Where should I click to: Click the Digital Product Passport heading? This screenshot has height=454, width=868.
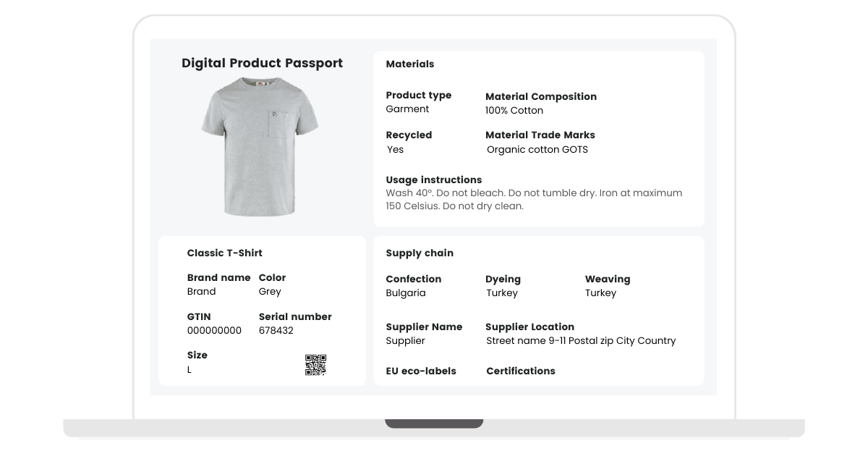pos(262,64)
